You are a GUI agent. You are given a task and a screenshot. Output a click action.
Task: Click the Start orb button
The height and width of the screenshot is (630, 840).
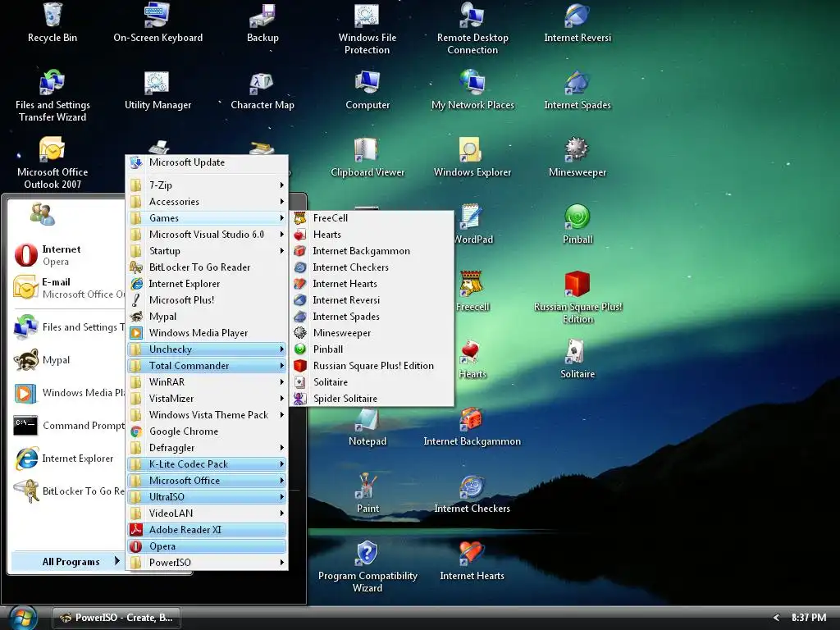[22, 619]
